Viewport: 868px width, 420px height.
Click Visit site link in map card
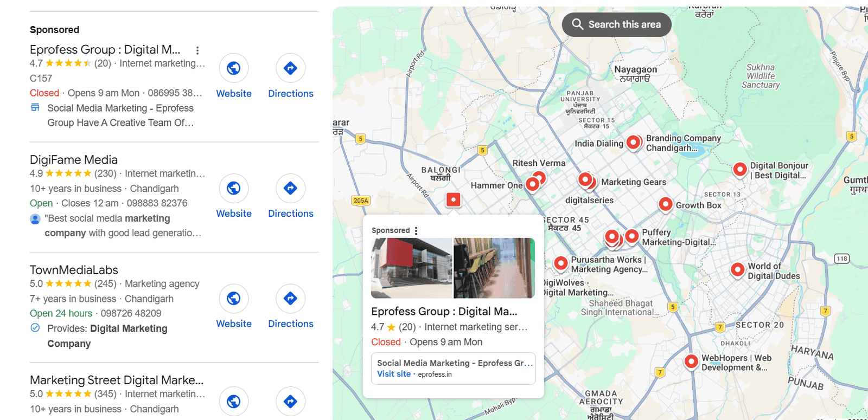[x=394, y=374]
